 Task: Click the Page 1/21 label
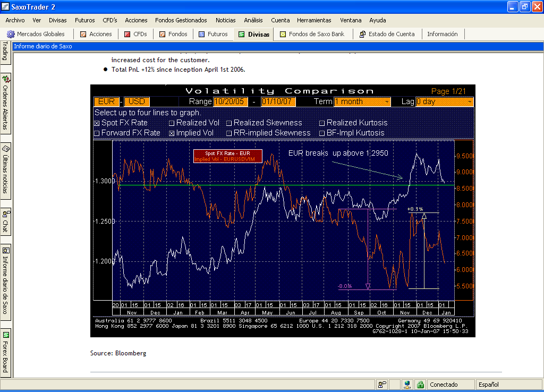(x=448, y=91)
